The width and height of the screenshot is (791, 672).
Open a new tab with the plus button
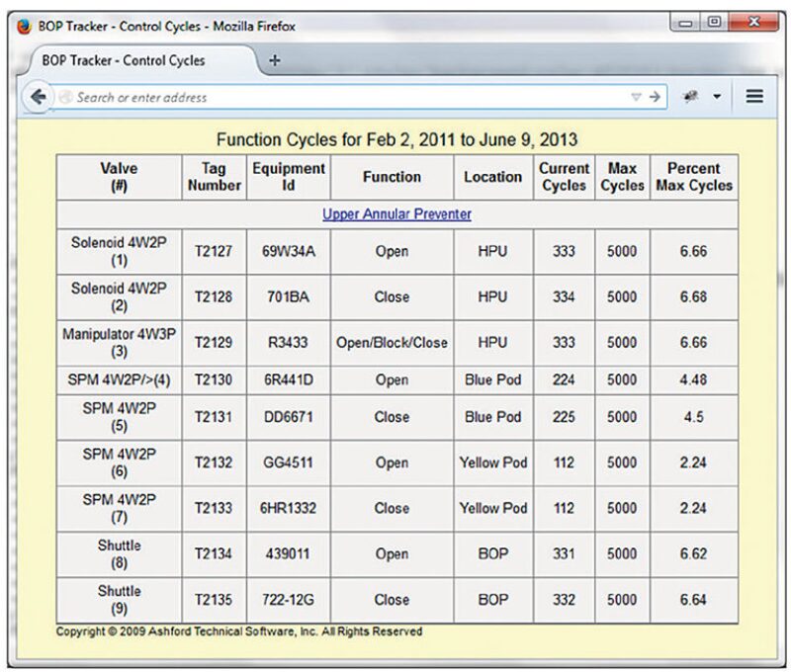pyautogui.click(x=275, y=59)
